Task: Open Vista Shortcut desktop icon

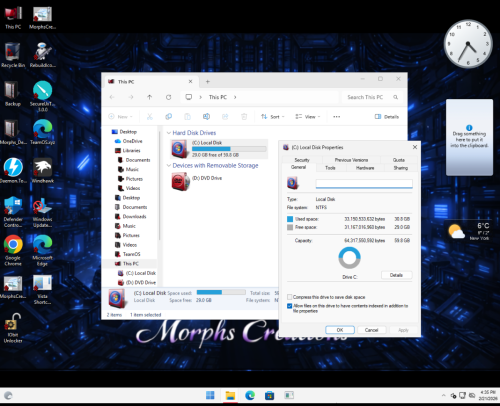Action: coord(42,289)
